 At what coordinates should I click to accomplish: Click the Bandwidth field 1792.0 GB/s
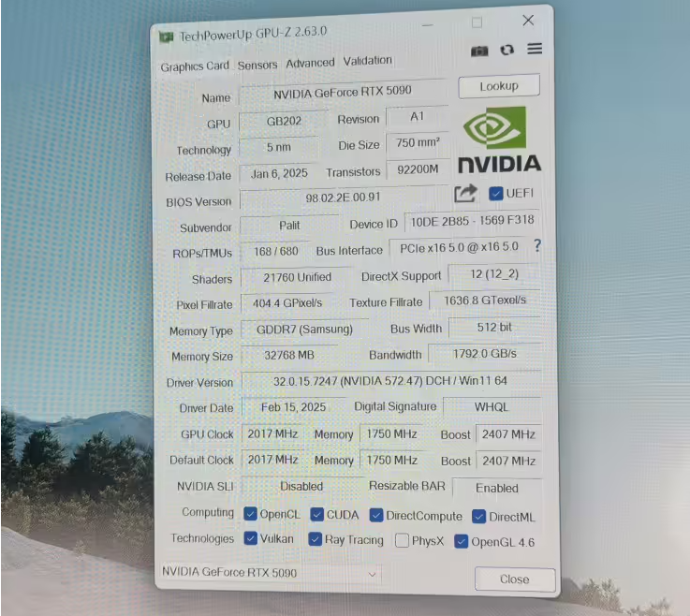tap(485, 354)
